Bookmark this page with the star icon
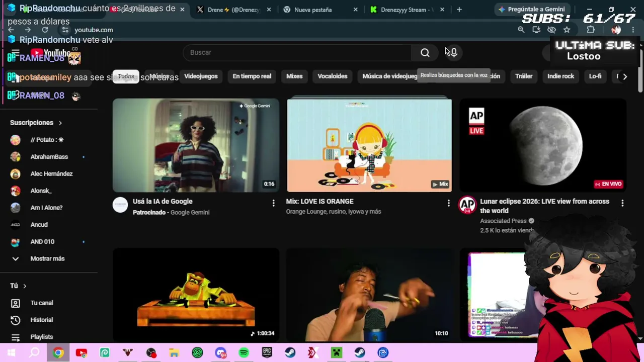Image resolution: width=644 pixels, height=362 pixels. (567, 30)
